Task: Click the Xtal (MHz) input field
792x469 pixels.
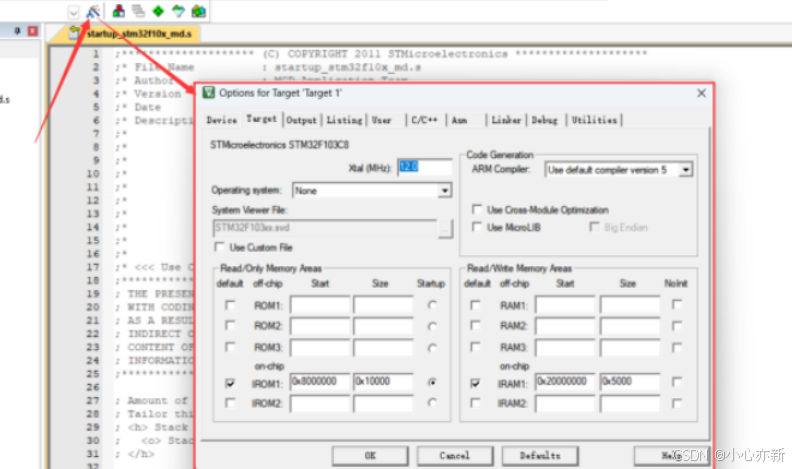Action: pyautogui.click(x=424, y=167)
